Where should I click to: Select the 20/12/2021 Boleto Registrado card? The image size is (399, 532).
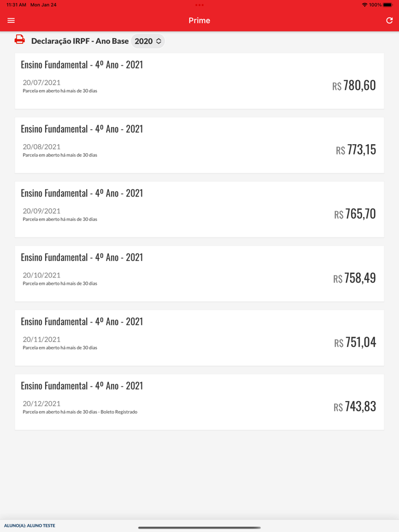point(199,402)
